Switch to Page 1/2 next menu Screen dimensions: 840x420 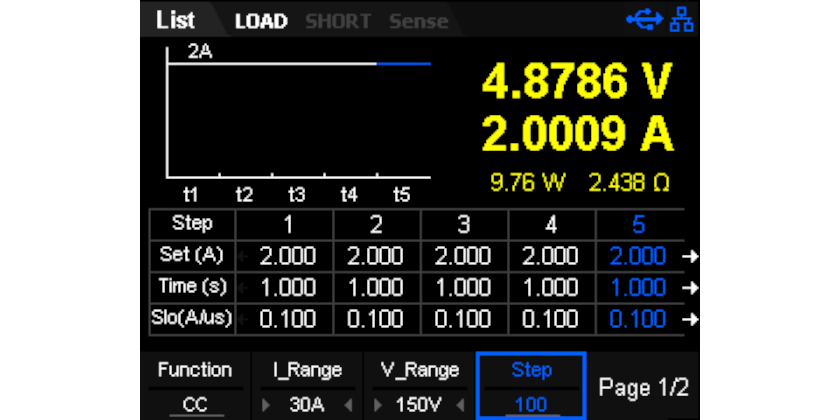tap(643, 387)
